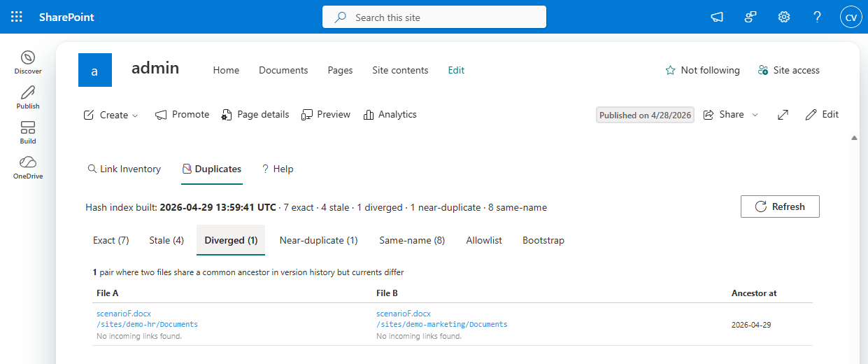The image size is (868, 364).
Task: Expand the Create dropdown
Action: pyautogui.click(x=111, y=115)
